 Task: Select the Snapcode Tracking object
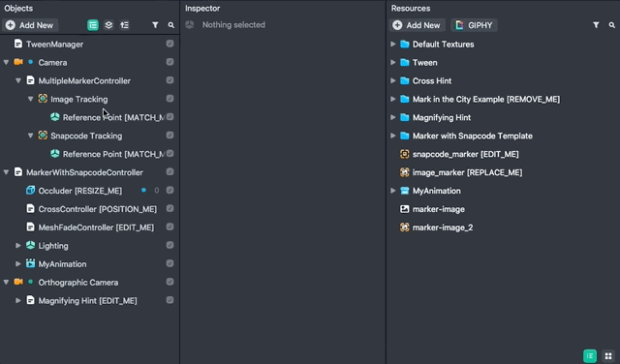click(x=86, y=136)
